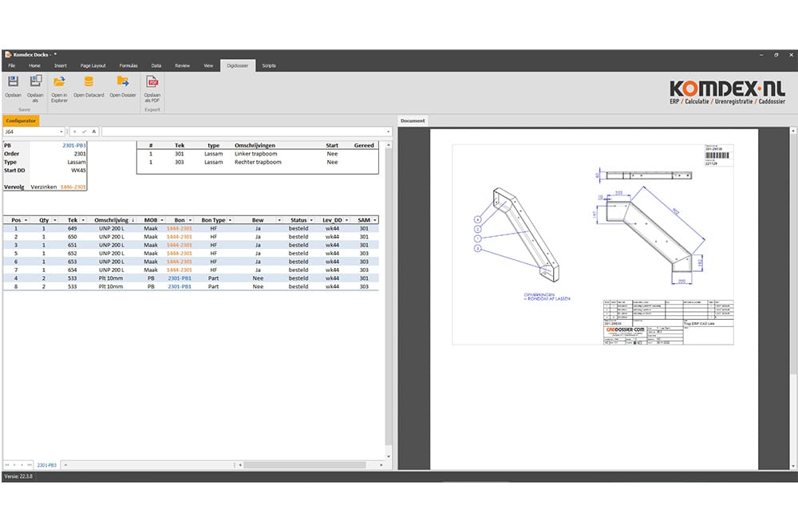Screen dimensions: 798x532
Task: Open the 1446-2301 Verzinken link
Action: click(x=73, y=187)
